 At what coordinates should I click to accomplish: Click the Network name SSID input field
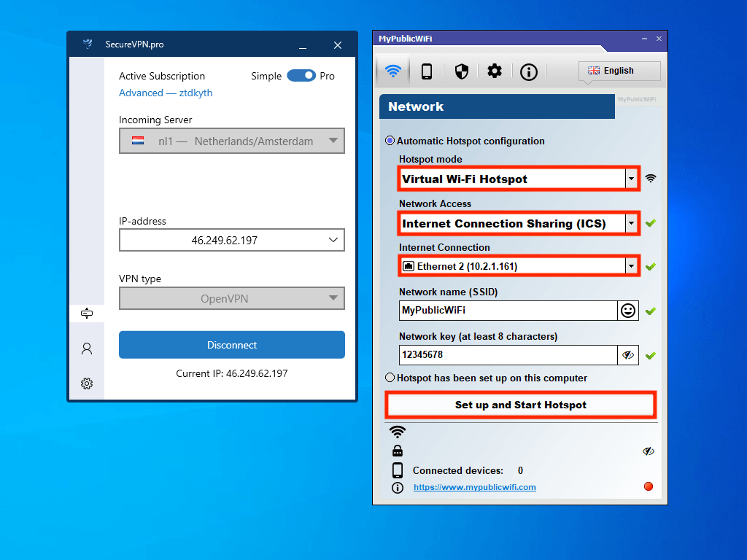(508, 311)
